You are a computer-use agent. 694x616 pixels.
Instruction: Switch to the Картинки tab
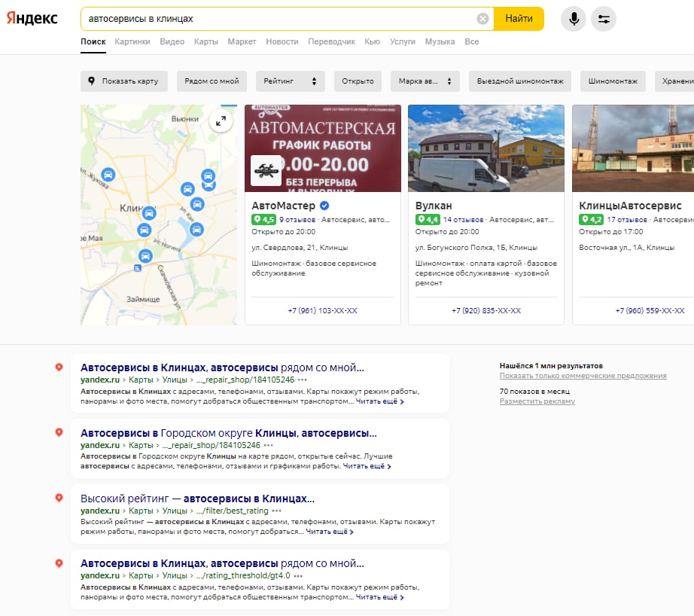(132, 41)
